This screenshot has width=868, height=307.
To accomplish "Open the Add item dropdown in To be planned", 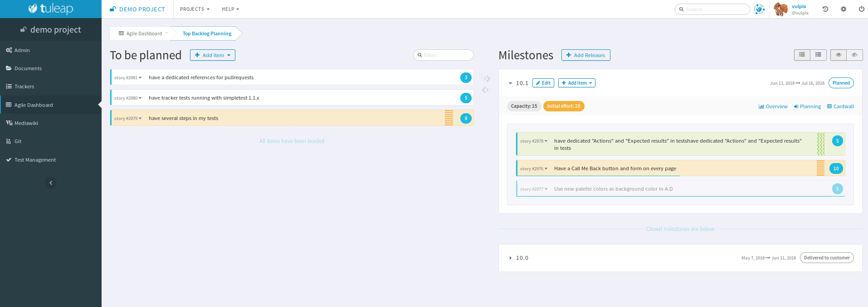I will point(213,55).
